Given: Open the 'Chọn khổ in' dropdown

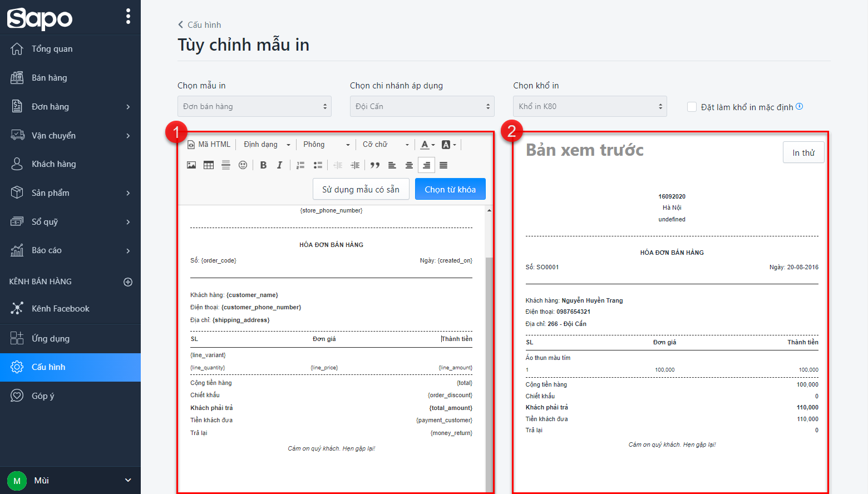Looking at the screenshot, I should click(x=590, y=106).
